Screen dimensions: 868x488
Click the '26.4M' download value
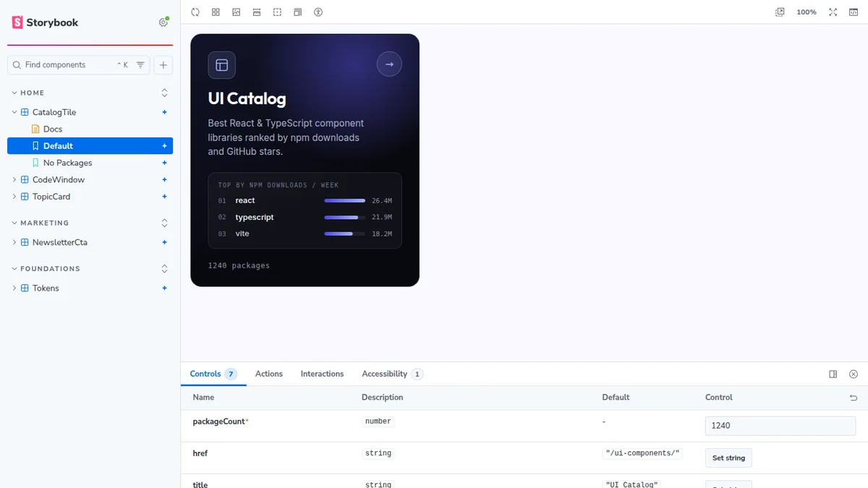click(382, 200)
